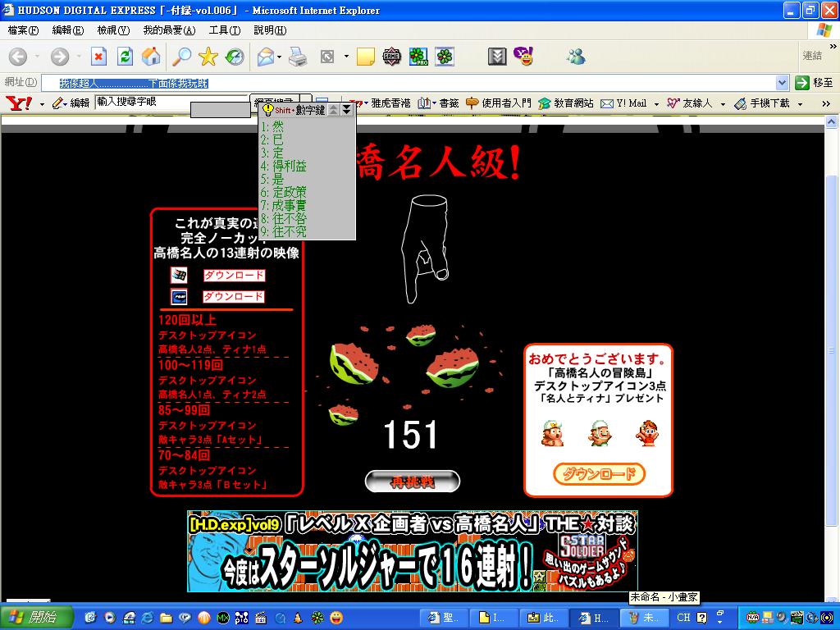Switch to the 小畫家 taskbar button
This screenshot has height=630, width=840.
pos(645,618)
